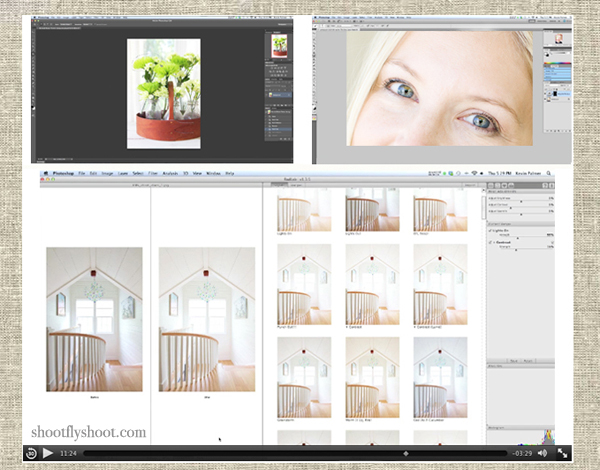Select the Lights On style thumbnail
Viewport: 600px width, 470px height.
304,210
